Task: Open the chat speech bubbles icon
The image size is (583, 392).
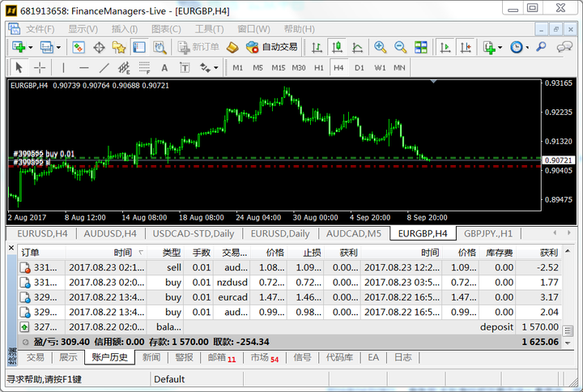Action: coord(564,47)
